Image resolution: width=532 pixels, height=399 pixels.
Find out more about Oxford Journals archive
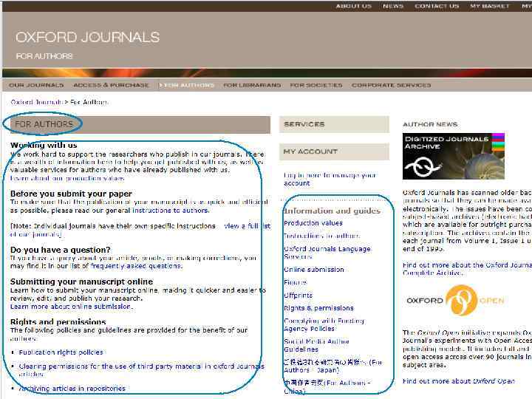point(467,269)
